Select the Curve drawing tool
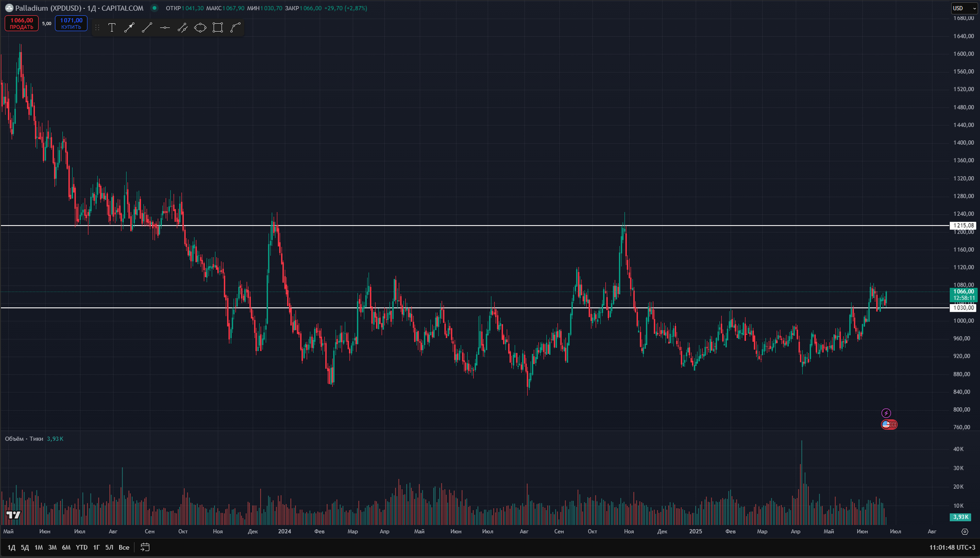Screen dimensions: 980x558 (235, 28)
